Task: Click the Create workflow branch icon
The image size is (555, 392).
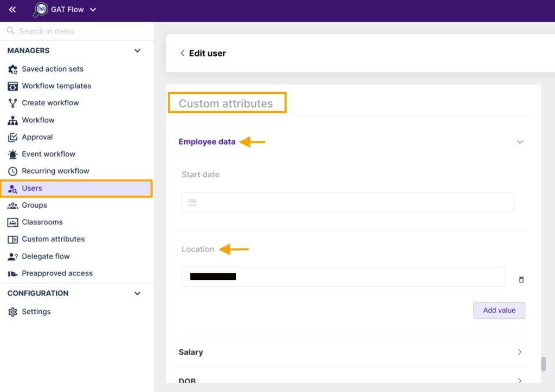Action: pyautogui.click(x=12, y=103)
